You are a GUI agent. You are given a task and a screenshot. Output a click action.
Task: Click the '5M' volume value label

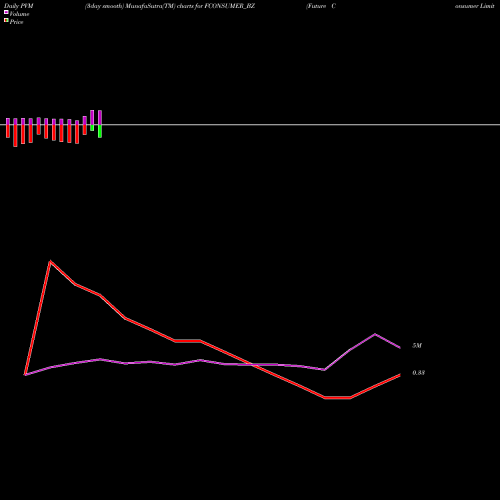click(x=417, y=346)
